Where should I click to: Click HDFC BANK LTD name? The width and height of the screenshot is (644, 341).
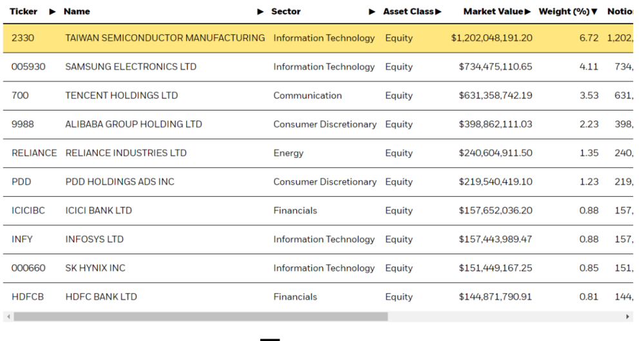(x=101, y=296)
